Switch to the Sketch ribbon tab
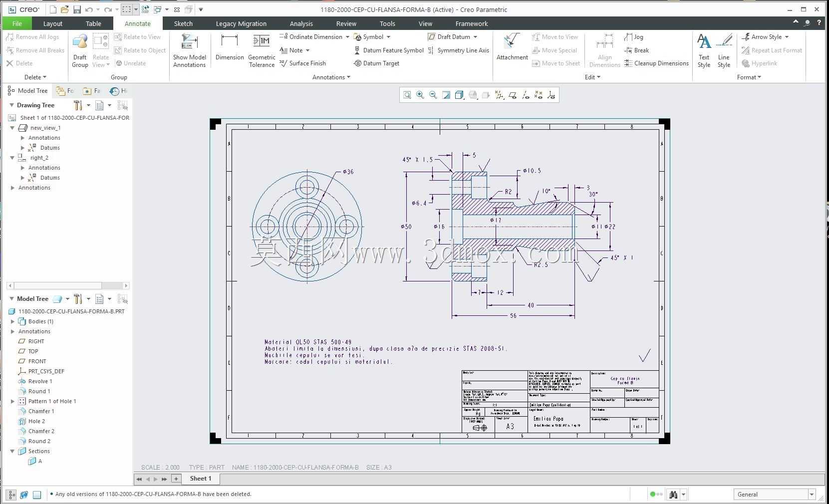This screenshot has width=829, height=504. click(x=183, y=23)
